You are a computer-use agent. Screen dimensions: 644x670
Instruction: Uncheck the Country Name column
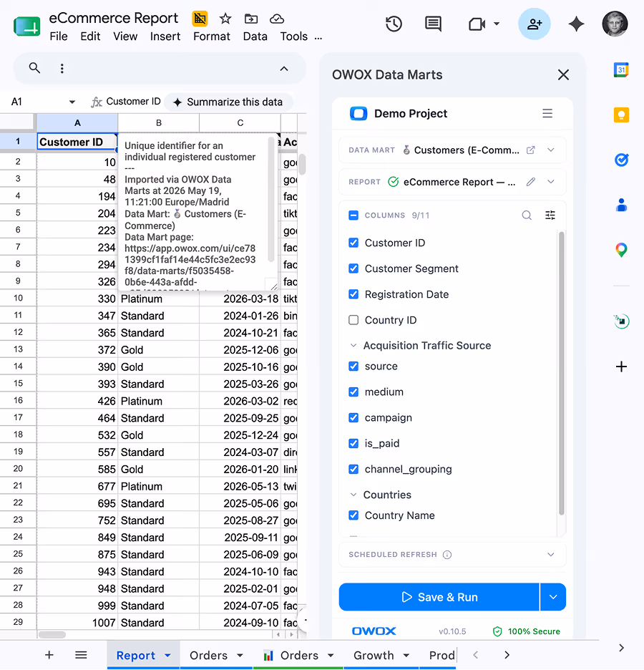point(353,515)
